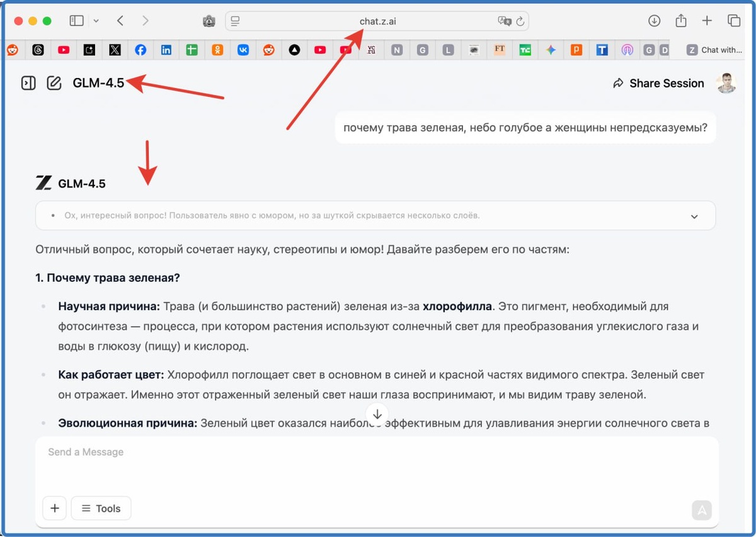The width and height of the screenshot is (756, 537).
Task: Switch to the blue T pinned tab
Action: point(602,50)
